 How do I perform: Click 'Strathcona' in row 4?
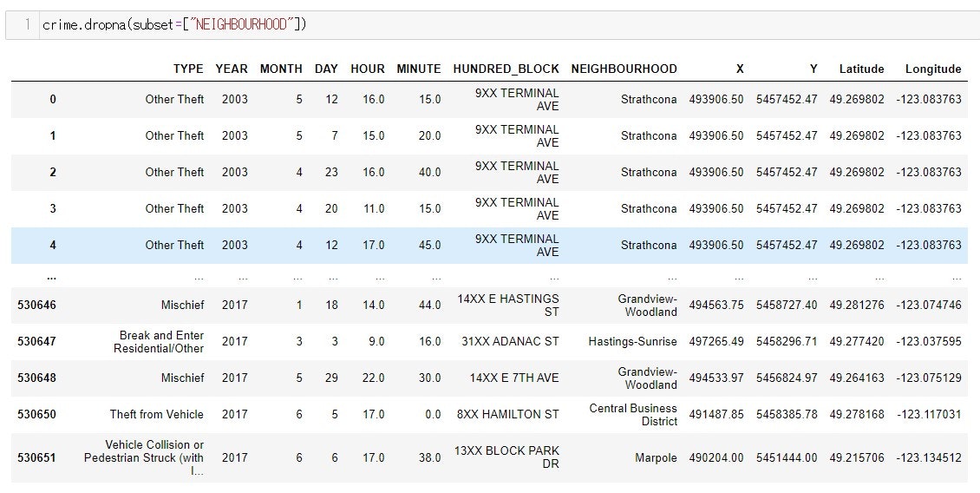click(x=649, y=246)
